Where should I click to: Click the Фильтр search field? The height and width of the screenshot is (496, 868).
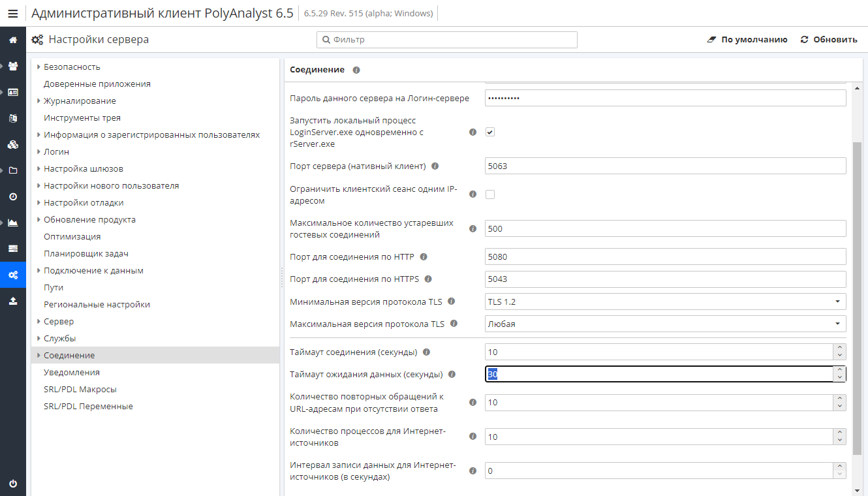447,40
